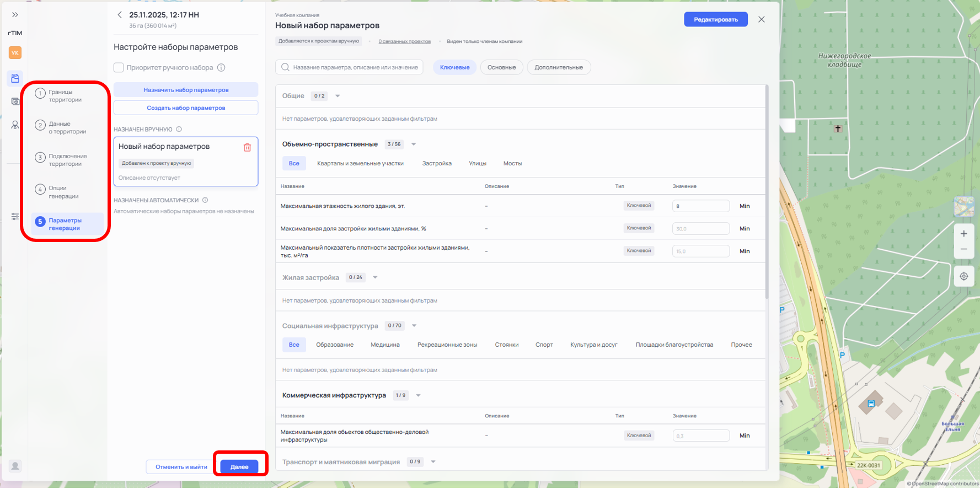Zoom out on the map with minus

click(x=963, y=250)
